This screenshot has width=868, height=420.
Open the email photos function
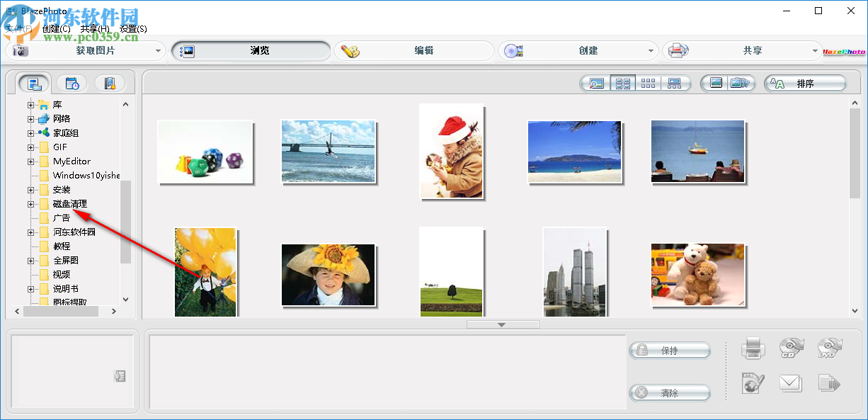[791, 383]
